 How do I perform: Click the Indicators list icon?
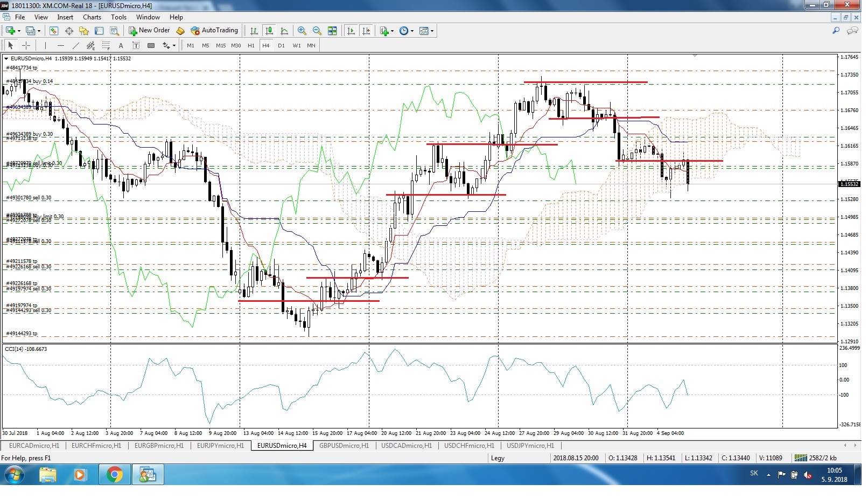pyautogui.click(x=384, y=31)
